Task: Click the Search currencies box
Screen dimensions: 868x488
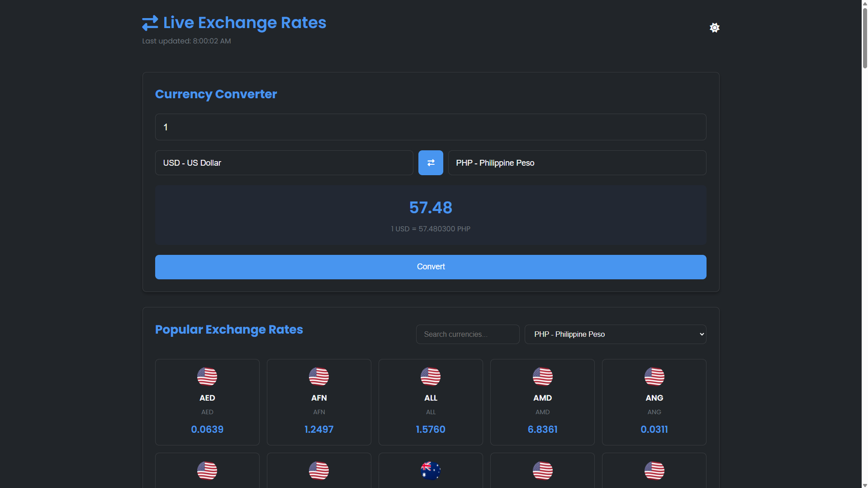Action: pyautogui.click(x=468, y=334)
